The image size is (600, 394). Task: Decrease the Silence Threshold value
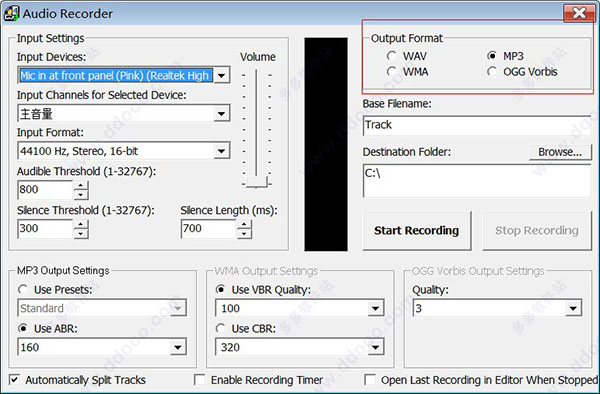[81, 234]
